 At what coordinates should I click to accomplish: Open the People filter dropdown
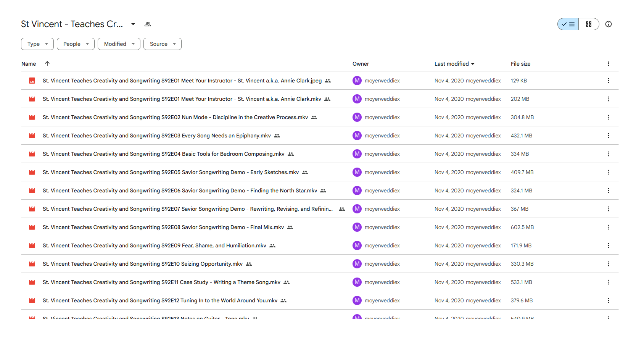[76, 44]
